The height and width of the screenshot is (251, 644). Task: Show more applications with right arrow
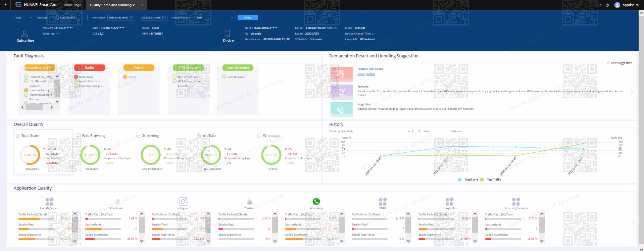633,223
